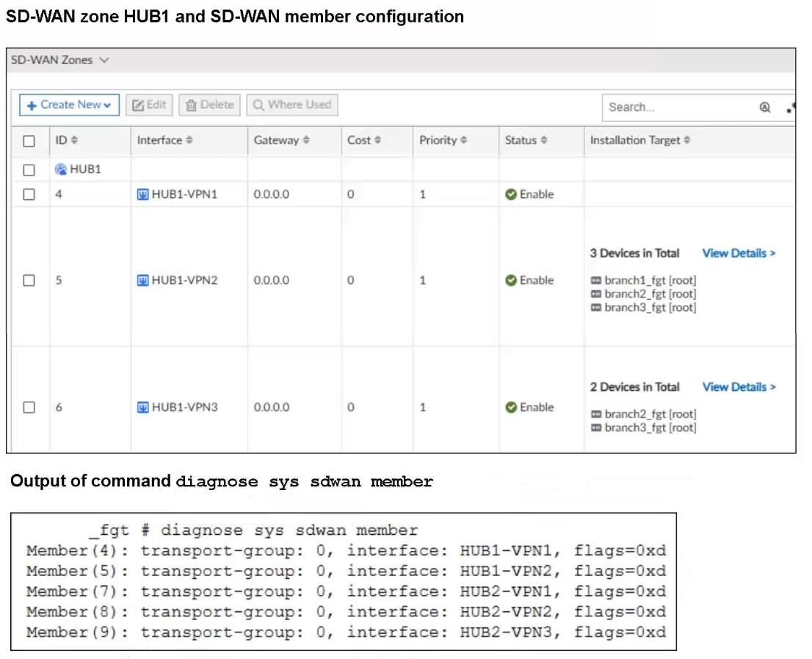Click branch1_fgt [root] in installation targets
Viewport: 812px width, 659px height.
point(650,281)
